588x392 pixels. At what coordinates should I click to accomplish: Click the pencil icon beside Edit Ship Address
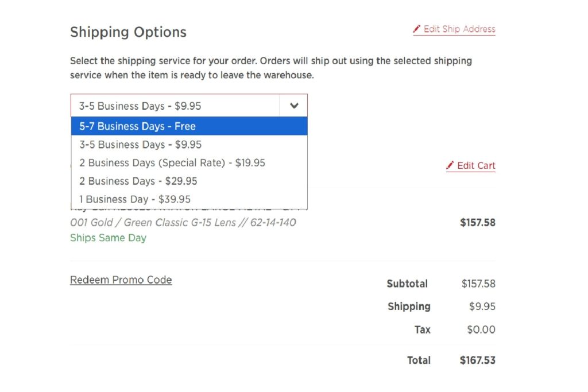[x=416, y=29]
